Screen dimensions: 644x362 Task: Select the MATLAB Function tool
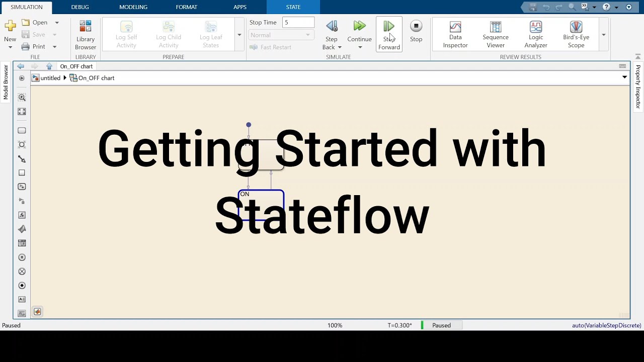pos(22,229)
